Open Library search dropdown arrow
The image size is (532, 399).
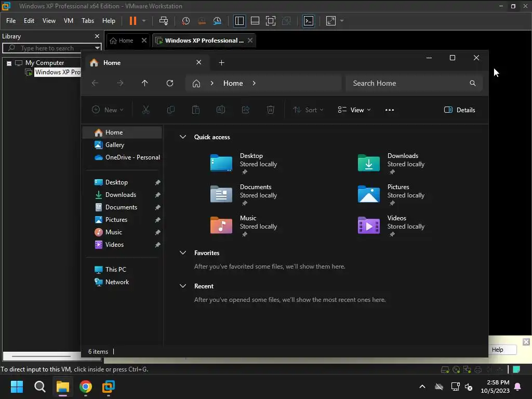pyautogui.click(x=97, y=48)
